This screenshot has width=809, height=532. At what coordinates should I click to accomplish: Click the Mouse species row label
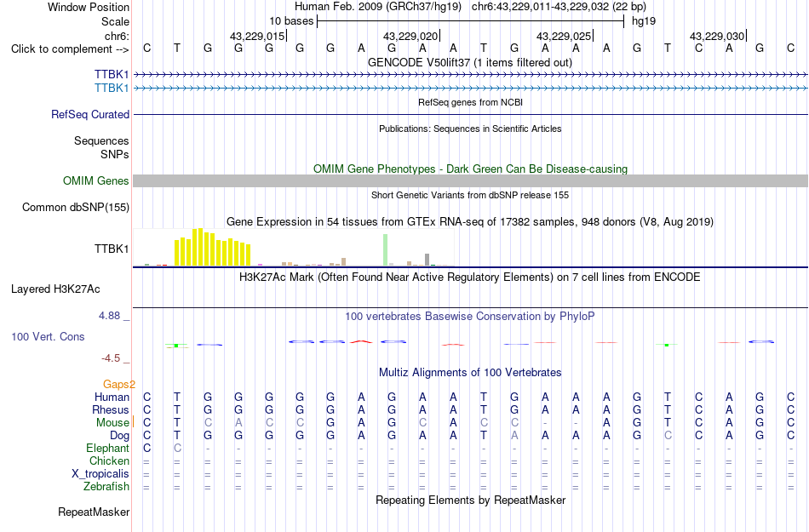pyautogui.click(x=112, y=423)
